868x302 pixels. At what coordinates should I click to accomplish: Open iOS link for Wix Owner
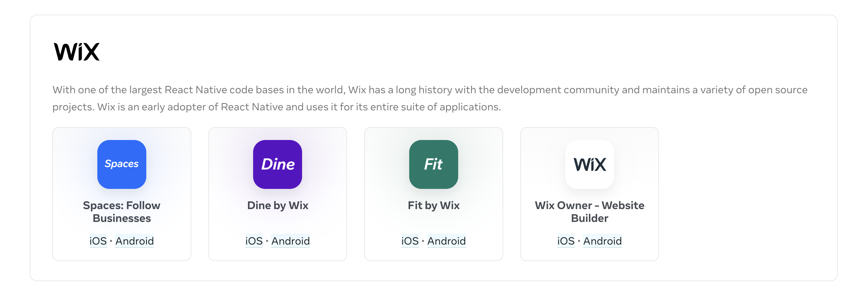(566, 241)
